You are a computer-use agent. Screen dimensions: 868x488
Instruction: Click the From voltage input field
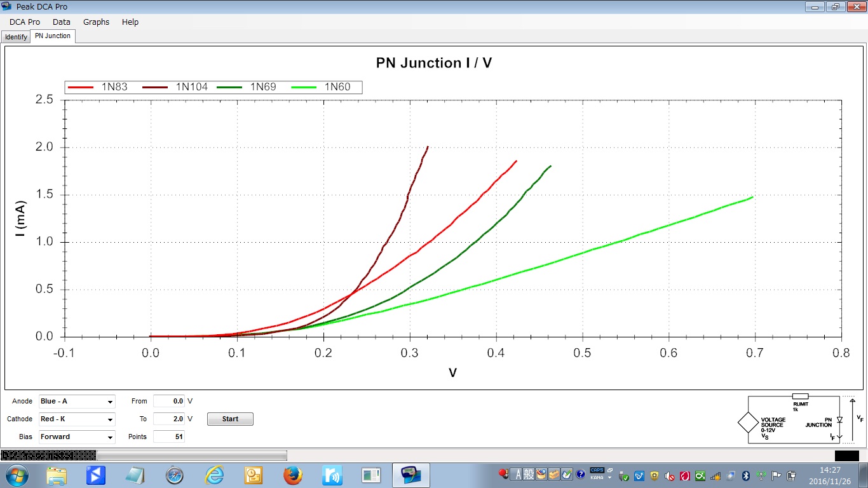click(169, 401)
